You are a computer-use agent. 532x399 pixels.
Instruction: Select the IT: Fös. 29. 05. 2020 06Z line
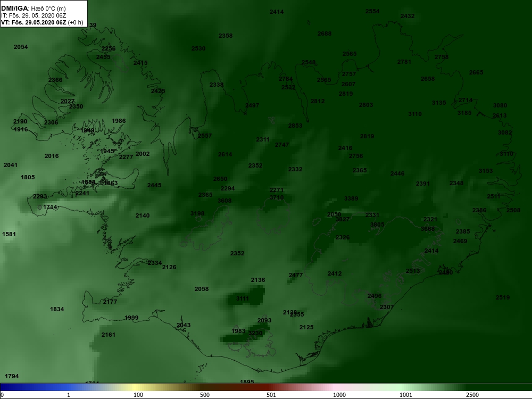pos(34,15)
